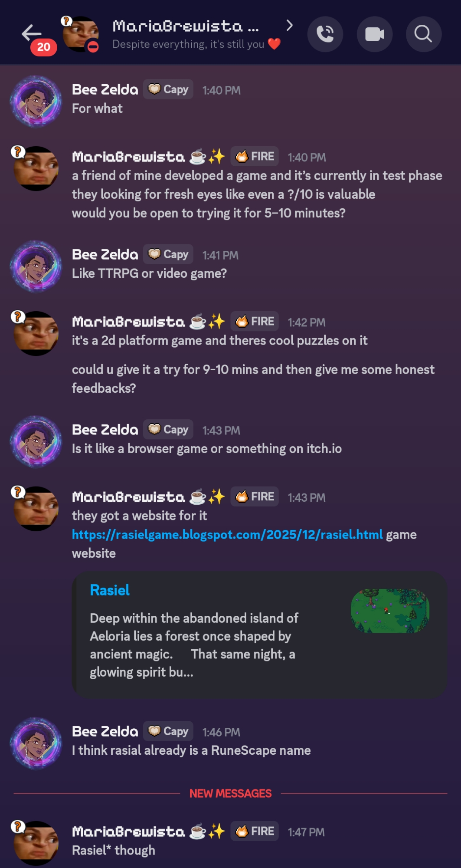View the Rasiel game thumbnail image
The image size is (461, 868).
tap(390, 611)
